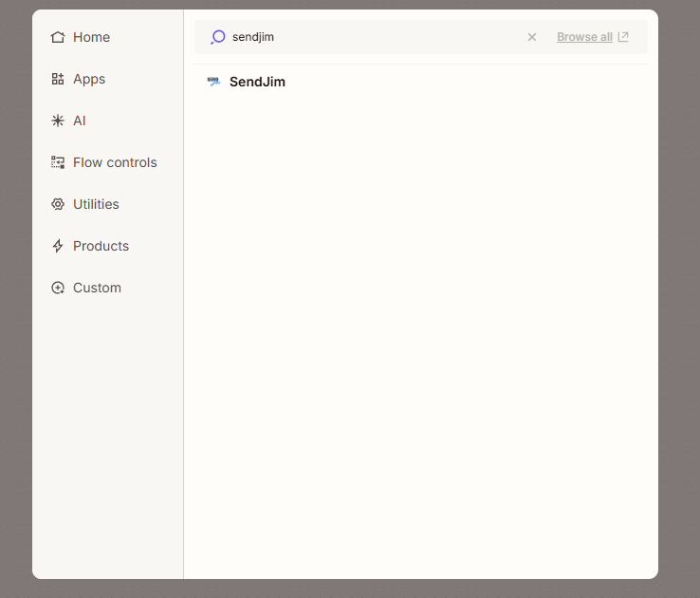
Task: Click the purple search magnifier icon
Action: tap(217, 37)
